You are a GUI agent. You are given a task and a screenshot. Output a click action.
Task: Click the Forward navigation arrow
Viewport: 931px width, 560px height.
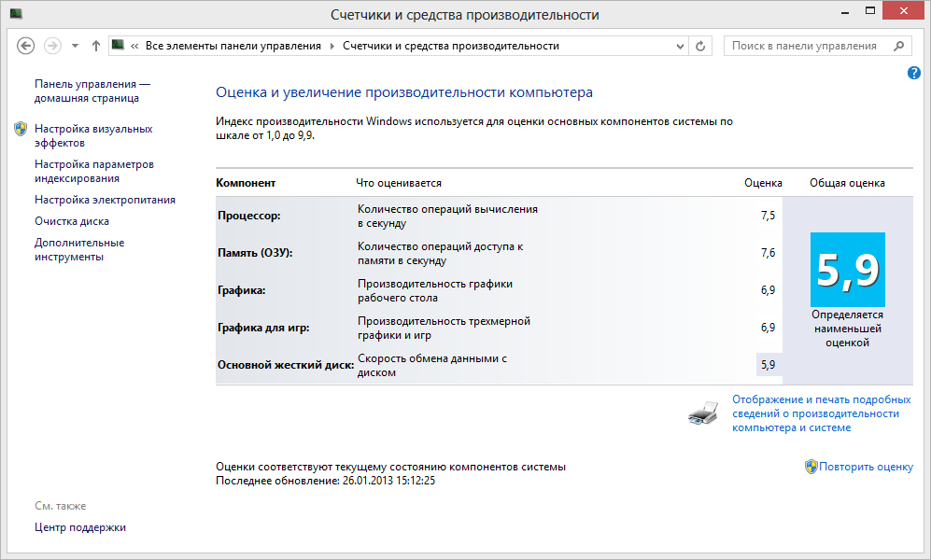(x=53, y=46)
